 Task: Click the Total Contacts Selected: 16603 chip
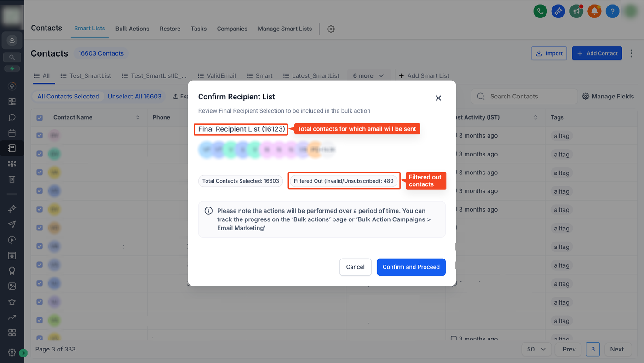tap(241, 181)
